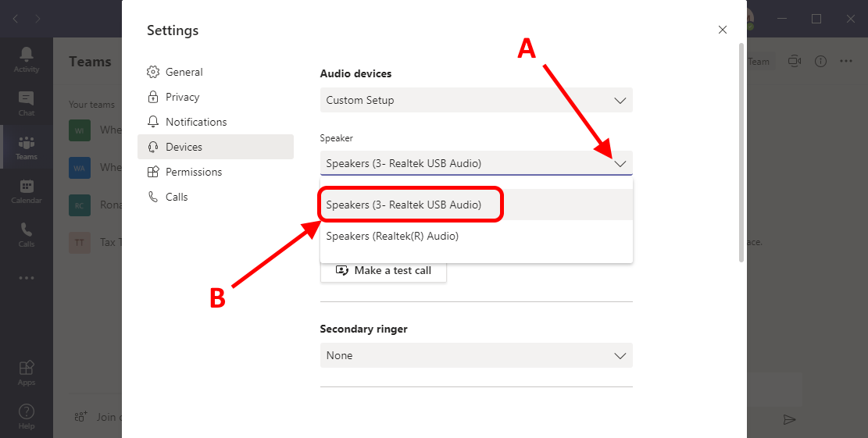This screenshot has width=868, height=438.
Task: Select the team with WI avatar
Action: pyautogui.click(x=79, y=130)
